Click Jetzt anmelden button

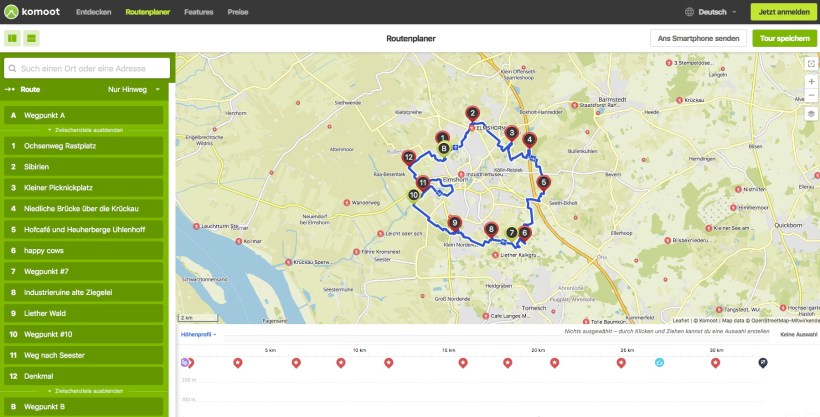click(x=784, y=12)
